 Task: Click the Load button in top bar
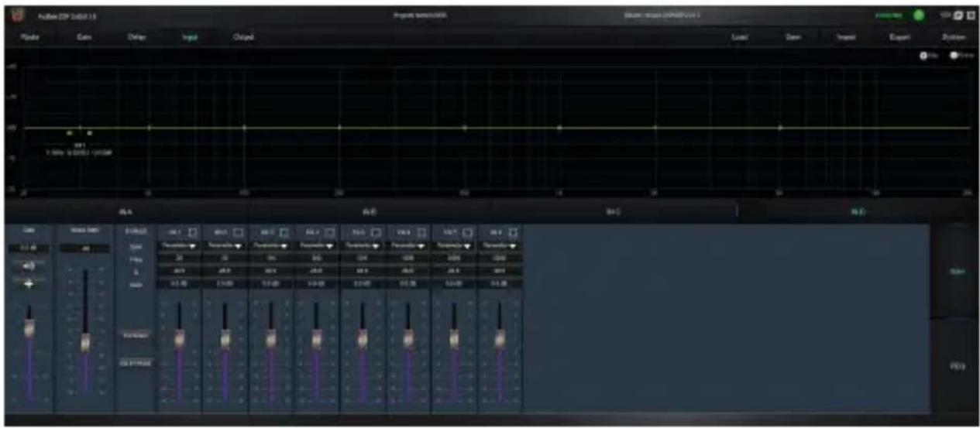click(x=739, y=37)
